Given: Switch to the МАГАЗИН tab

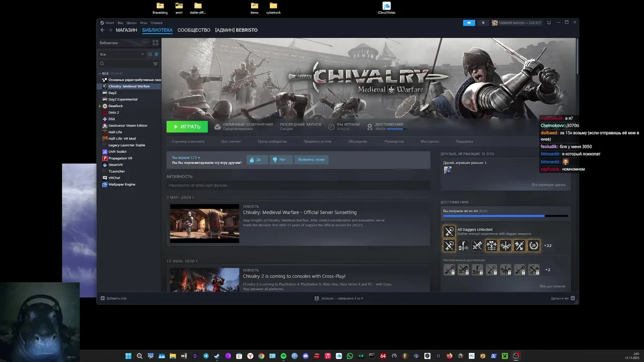Looking at the screenshot, I should pyautogui.click(x=126, y=30).
